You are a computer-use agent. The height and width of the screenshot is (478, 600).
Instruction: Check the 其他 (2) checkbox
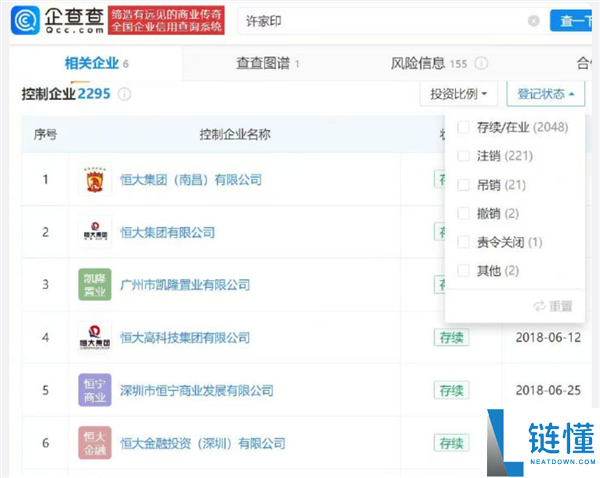(x=463, y=271)
